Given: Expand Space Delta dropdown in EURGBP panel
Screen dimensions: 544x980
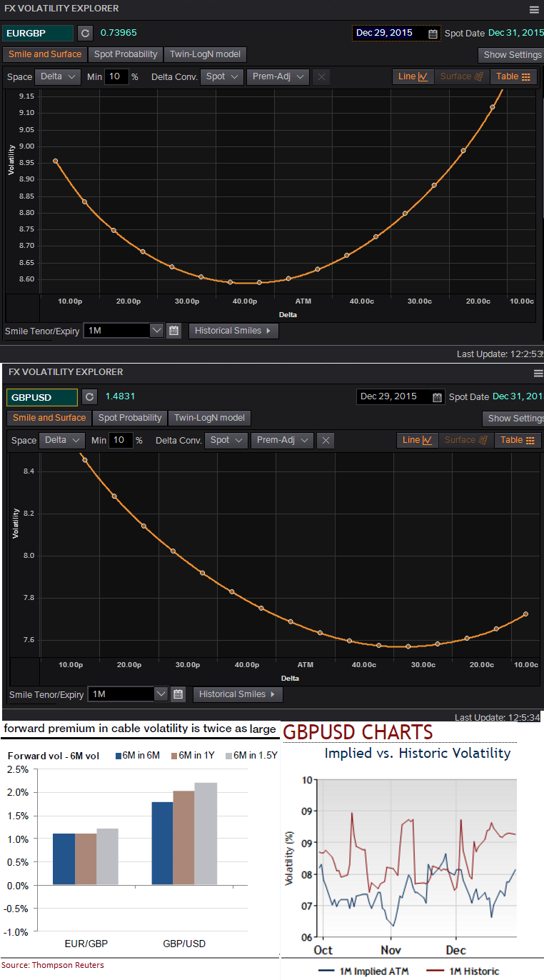Looking at the screenshot, I should tap(57, 76).
